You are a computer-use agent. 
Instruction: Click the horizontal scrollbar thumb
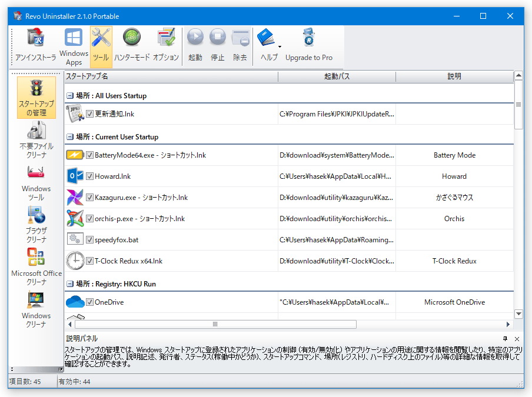tap(215, 324)
